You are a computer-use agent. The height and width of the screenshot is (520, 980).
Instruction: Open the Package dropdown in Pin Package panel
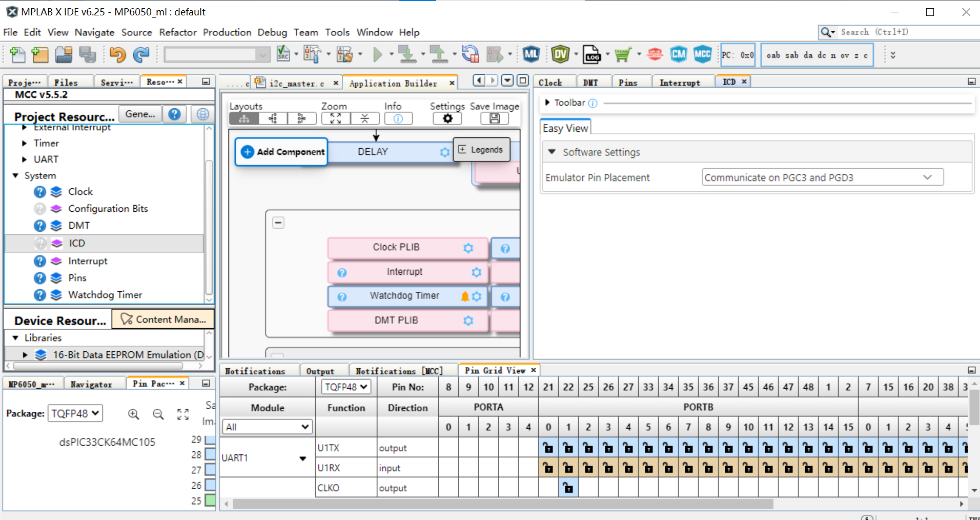[x=75, y=413]
